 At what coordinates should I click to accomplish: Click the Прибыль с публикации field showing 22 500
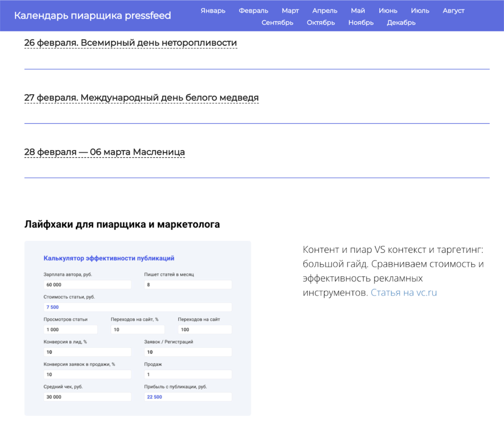[188, 397]
